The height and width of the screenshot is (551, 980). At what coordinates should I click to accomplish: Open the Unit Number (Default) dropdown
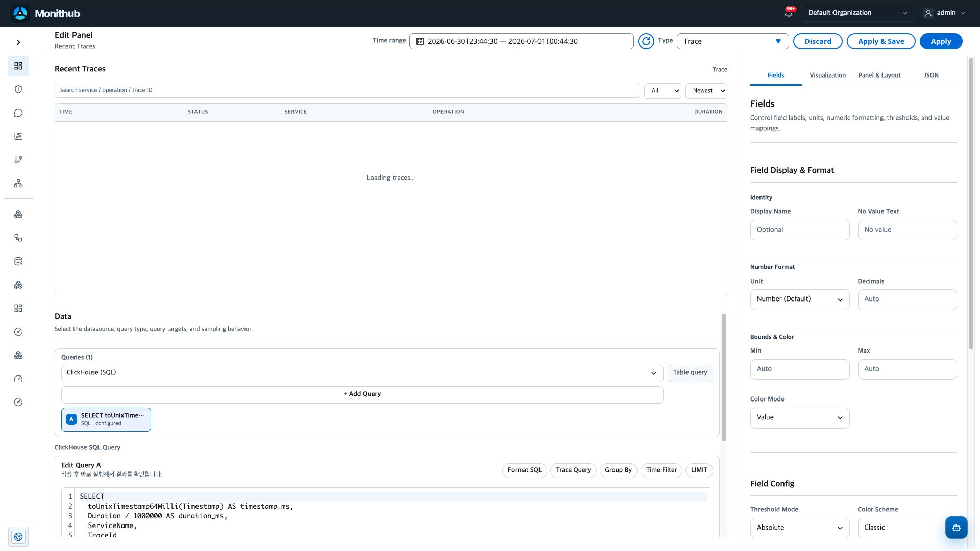tap(799, 299)
